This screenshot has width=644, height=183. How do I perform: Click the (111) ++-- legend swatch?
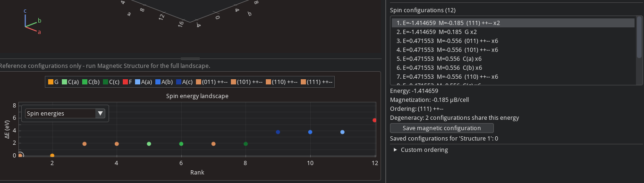click(304, 82)
